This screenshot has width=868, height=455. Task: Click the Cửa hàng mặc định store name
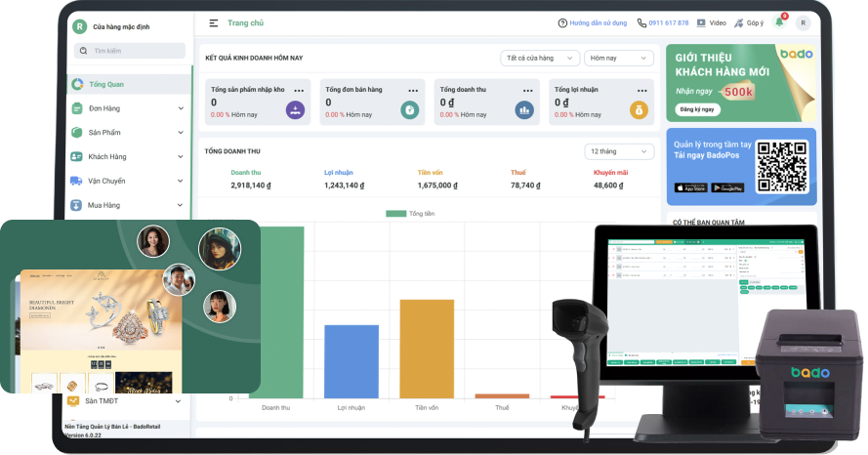point(121,27)
